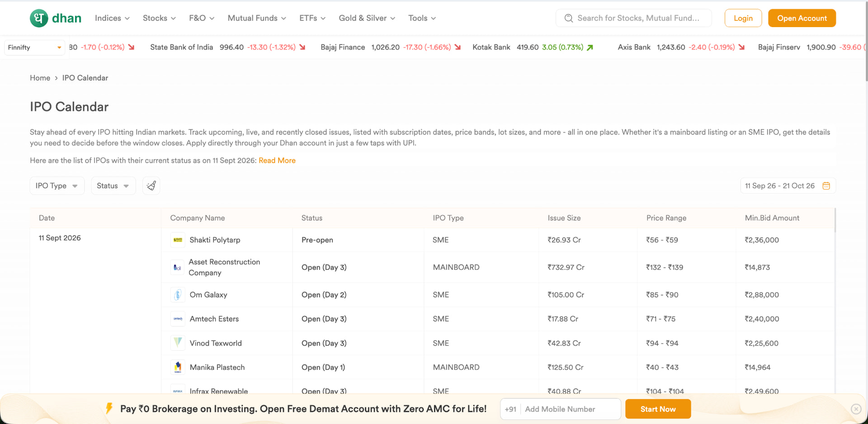Click the ₹2,25,600 minimum bid amount
This screenshot has width=868, height=424.
tap(762, 343)
